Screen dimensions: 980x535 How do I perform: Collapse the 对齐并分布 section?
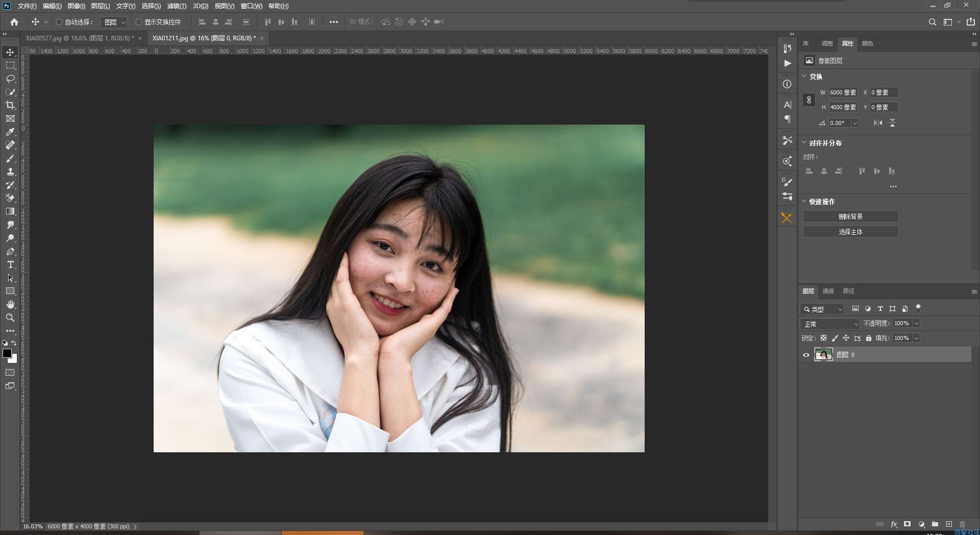click(x=804, y=143)
